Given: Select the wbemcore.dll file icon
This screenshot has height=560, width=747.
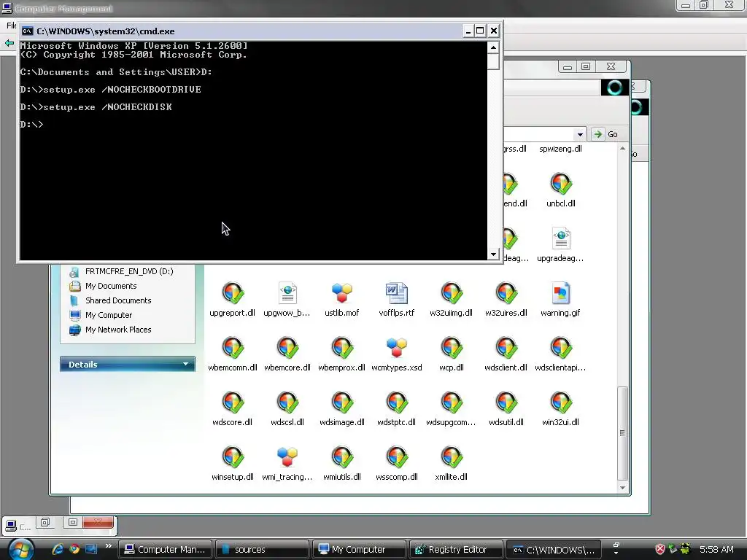Looking at the screenshot, I should pos(287,348).
